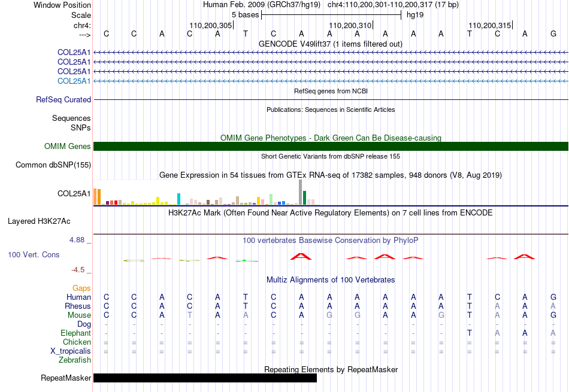Viewport: 569px width, 392px height.
Task: Click the dark green GTEx expression bar
Action: pos(304,197)
